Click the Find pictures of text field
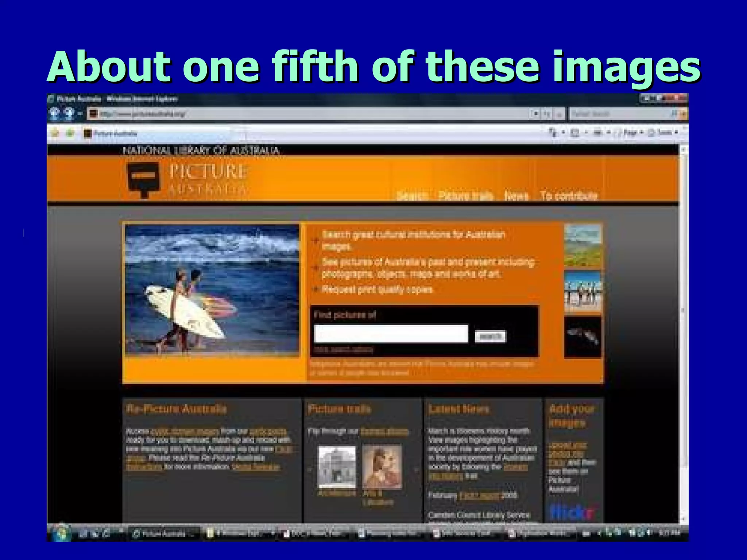The width and height of the screenshot is (747, 560). pyautogui.click(x=391, y=334)
